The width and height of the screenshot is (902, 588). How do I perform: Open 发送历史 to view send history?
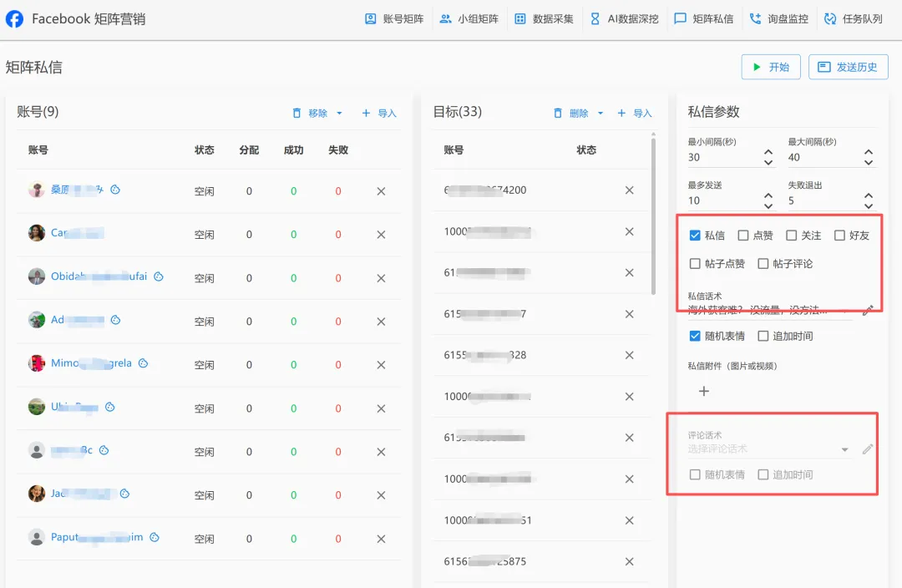(x=848, y=67)
